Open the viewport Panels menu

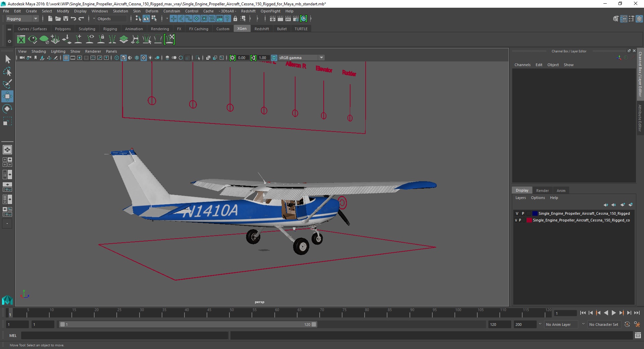tap(111, 51)
